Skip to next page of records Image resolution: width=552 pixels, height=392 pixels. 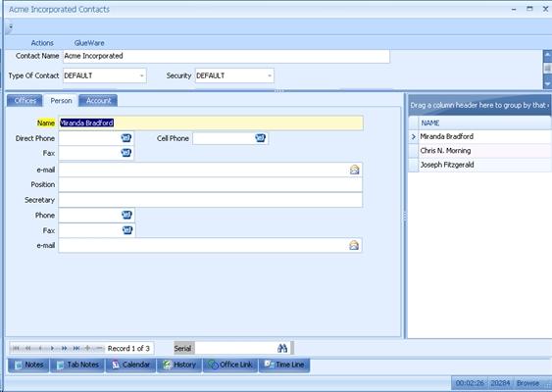(65, 348)
